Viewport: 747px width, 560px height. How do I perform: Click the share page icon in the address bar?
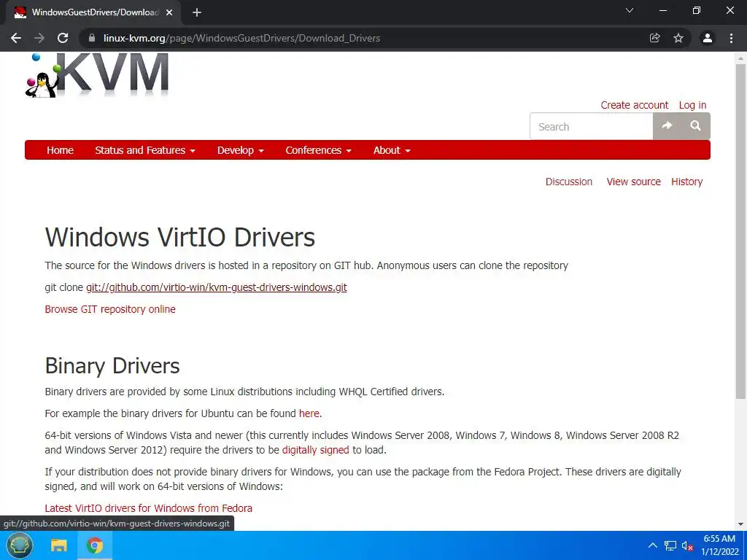point(655,38)
